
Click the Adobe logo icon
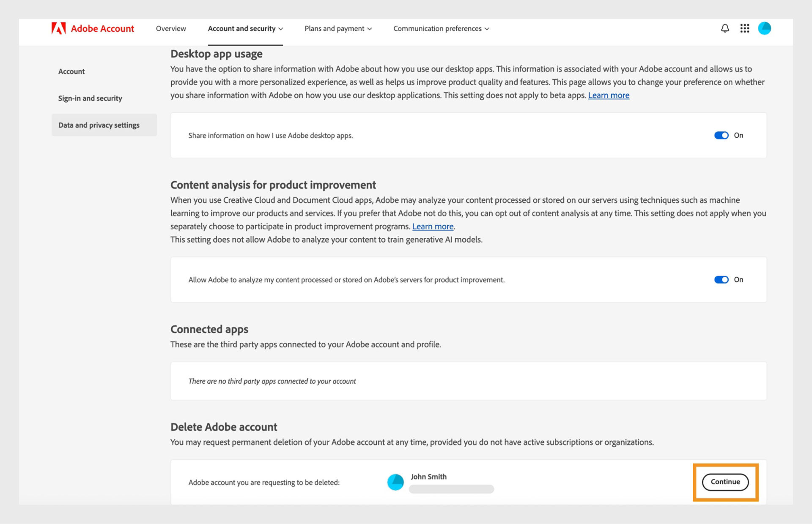coord(58,28)
